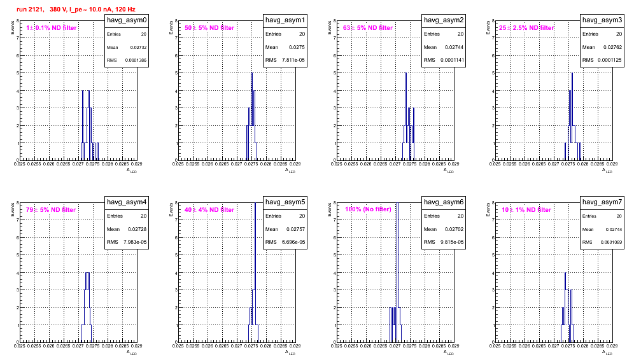
Task: Click the Entries row in havg_asym0 box
Action: 127,34
